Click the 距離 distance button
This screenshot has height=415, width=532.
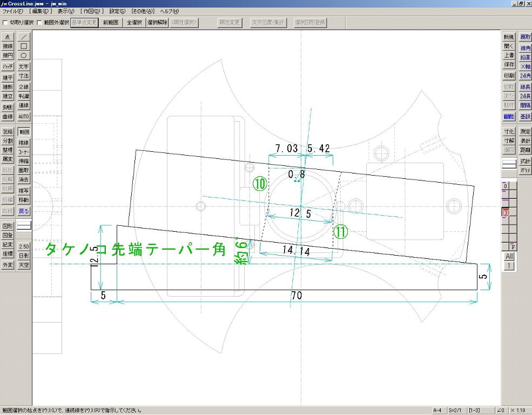[525, 150]
